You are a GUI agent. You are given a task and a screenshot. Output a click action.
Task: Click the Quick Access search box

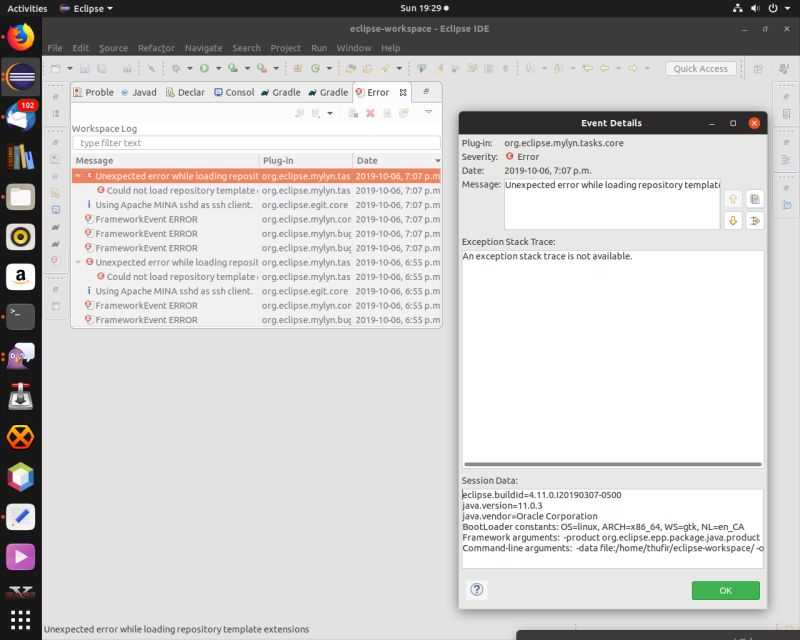pyautogui.click(x=701, y=68)
